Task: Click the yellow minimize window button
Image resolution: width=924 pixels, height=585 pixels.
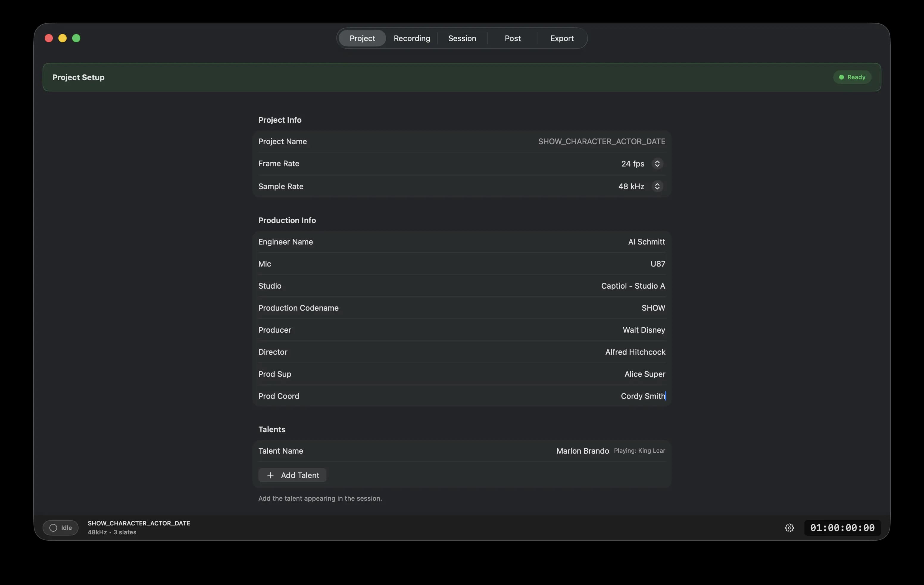Action: 63,38
